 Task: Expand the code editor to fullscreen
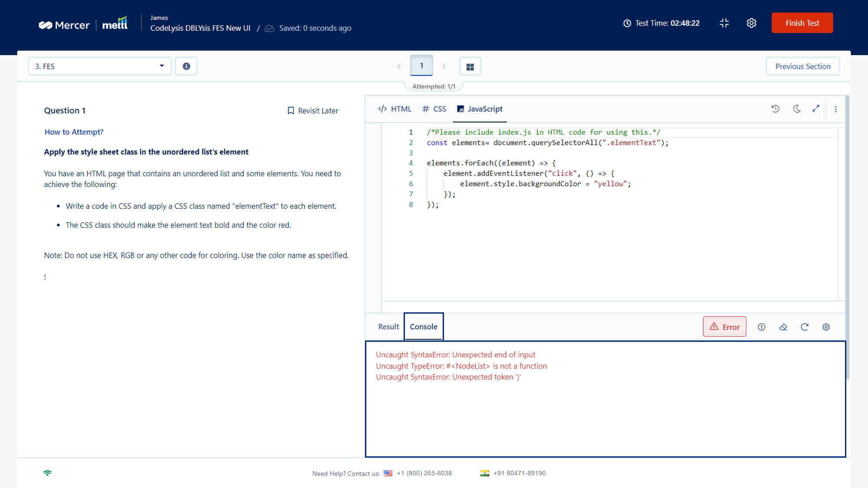click(x=816, y=109)
